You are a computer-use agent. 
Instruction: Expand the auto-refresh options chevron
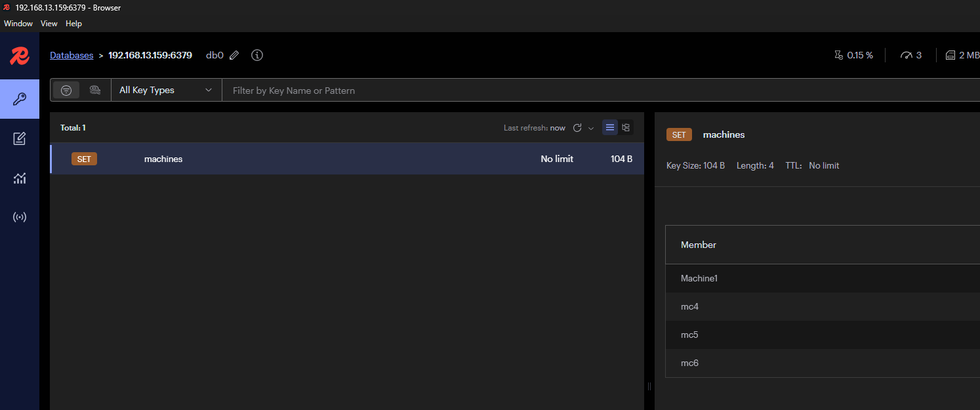click(591, 128)
